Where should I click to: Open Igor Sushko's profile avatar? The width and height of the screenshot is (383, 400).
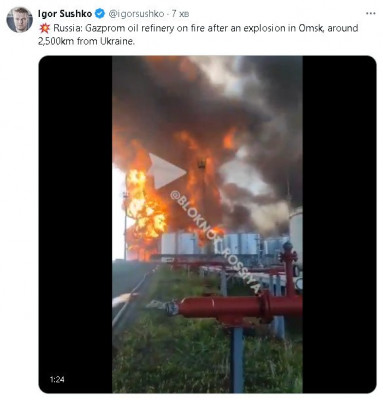tap(19, 20)
